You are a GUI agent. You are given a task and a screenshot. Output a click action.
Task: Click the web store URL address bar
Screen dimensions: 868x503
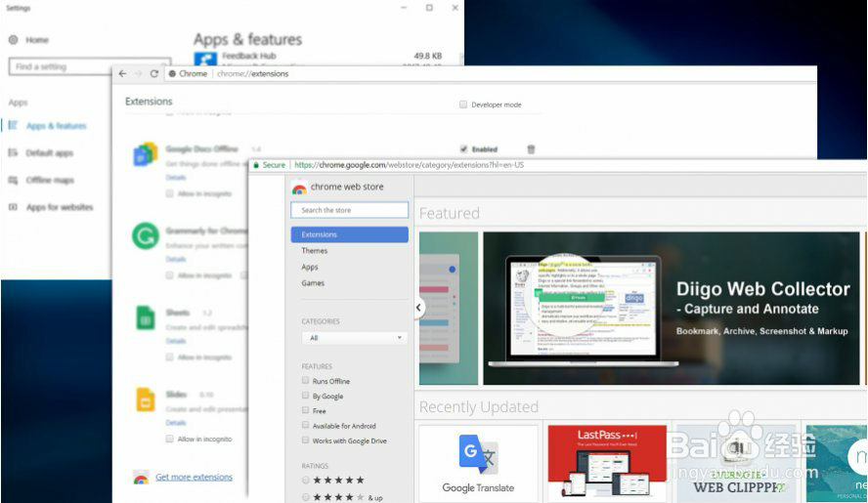(x=410, y=165)
